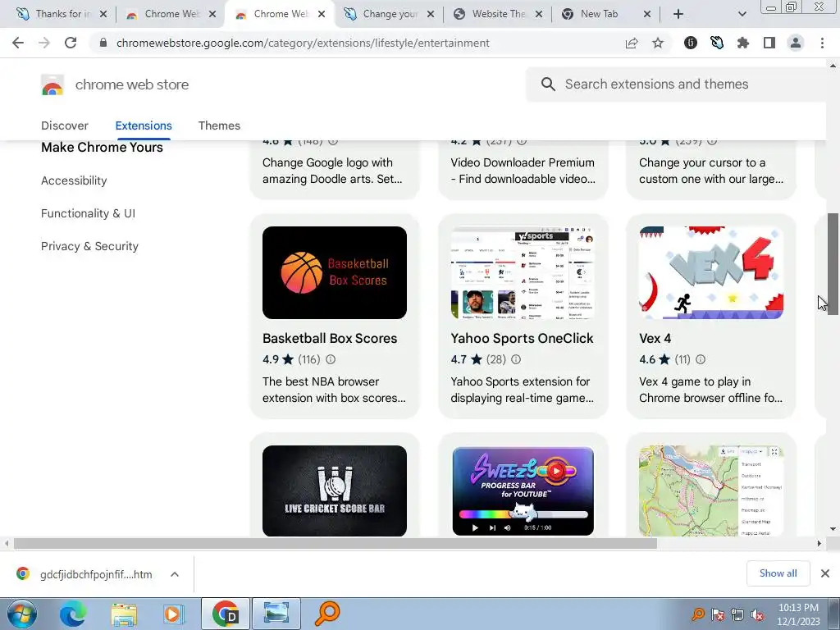Select the Extensions tab
Viewport: 840px width, 630px height.
coord(144,126)
